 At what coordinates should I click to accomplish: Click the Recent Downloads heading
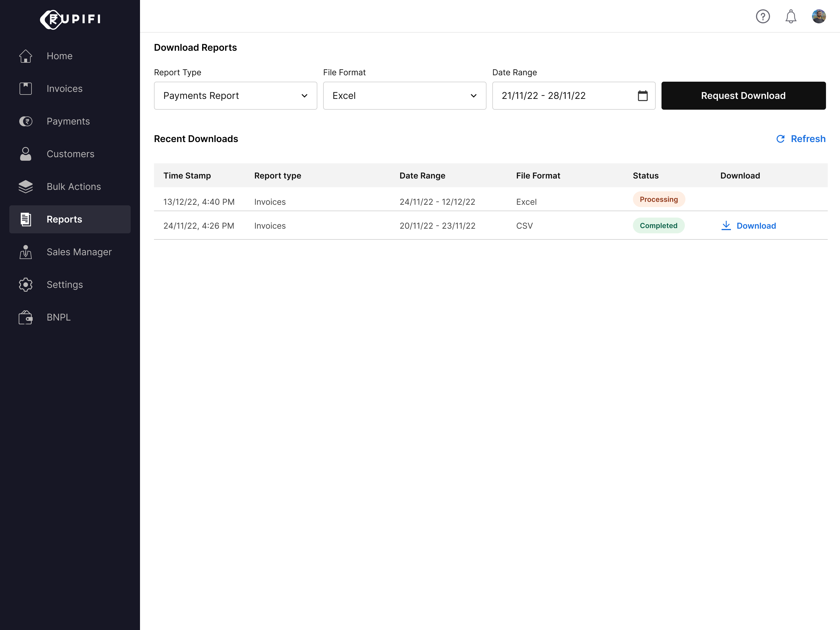coord(196,139)
